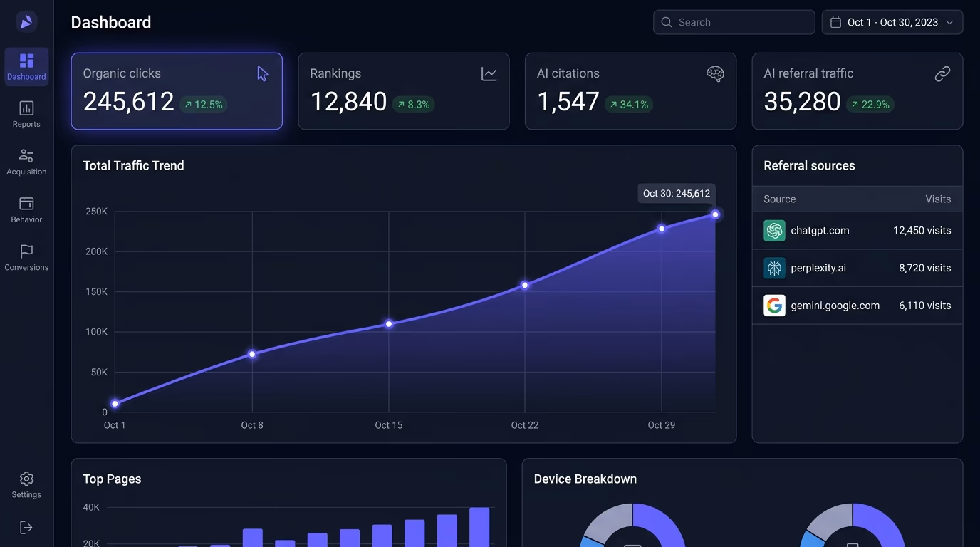Open Settings gear in the sidebar
The image size is (980, 547).
point(26,485)
